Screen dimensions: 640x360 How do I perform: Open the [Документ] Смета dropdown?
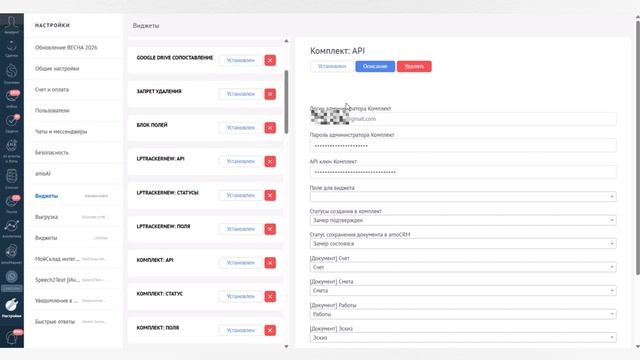(463, 291)
